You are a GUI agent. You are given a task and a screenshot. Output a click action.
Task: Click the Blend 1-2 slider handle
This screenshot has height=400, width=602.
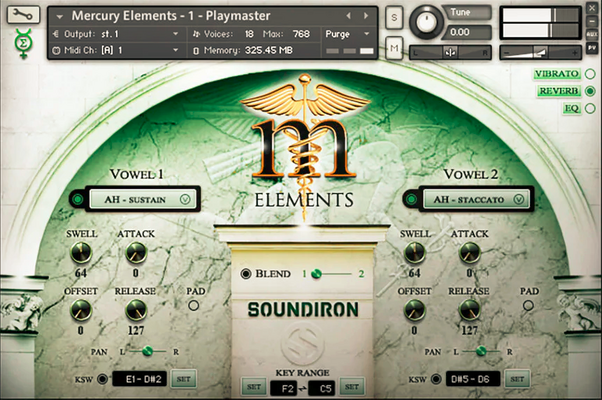click(x=316, y=274)
